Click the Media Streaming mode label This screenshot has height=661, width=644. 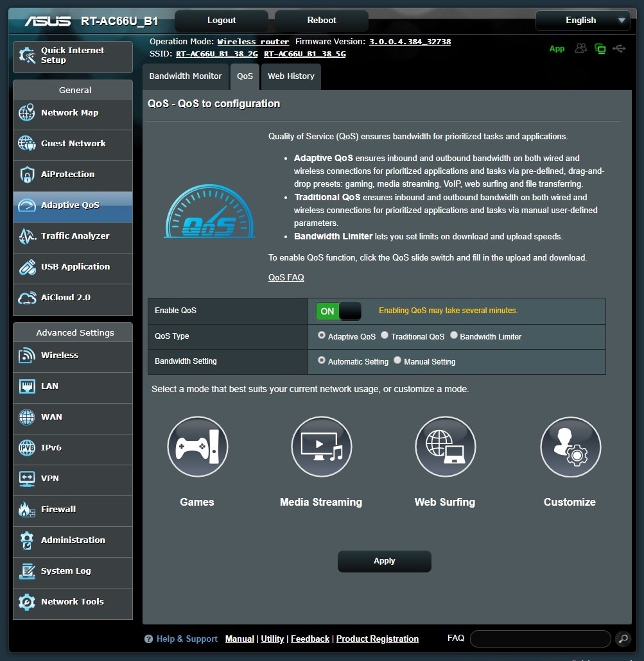coord(321,502)
